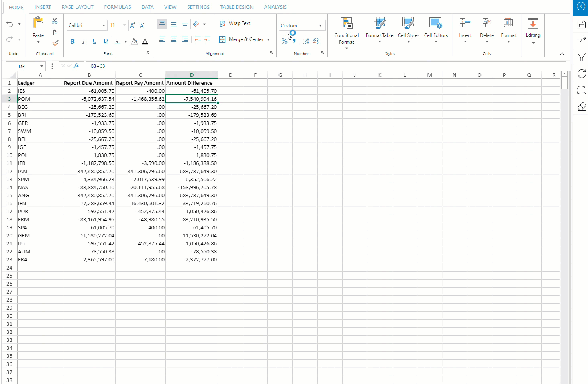Click the save icon in right sidebar
Screen dimensions: 588x384
tap(581, 24)
